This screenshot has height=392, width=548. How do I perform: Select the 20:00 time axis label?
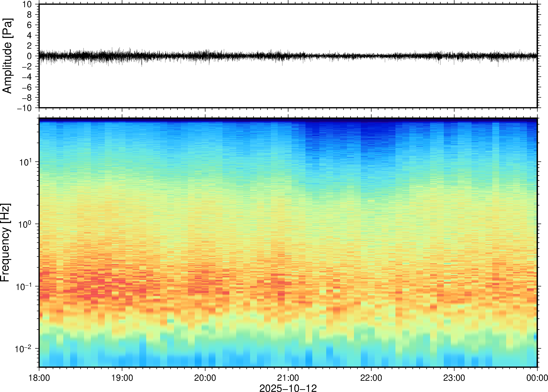(x=205, y=378)
